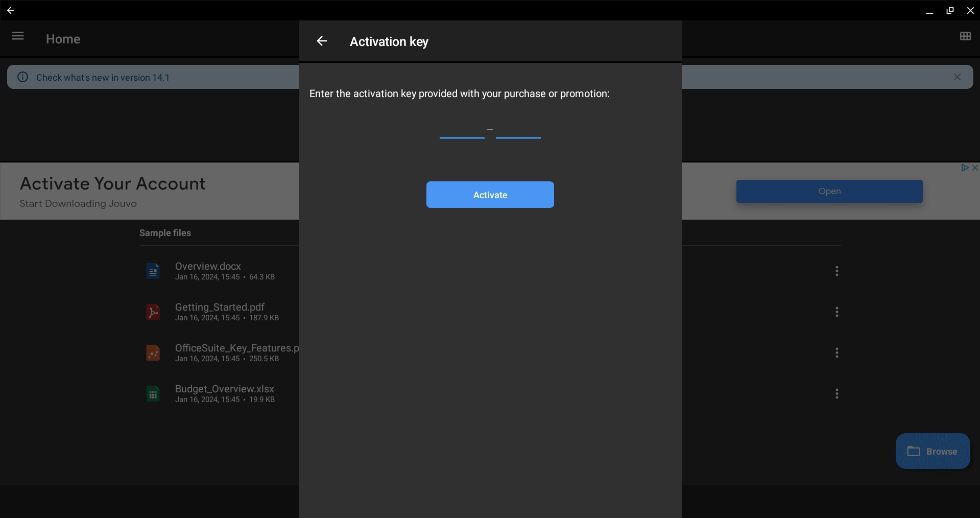Click the OfficeSuite_Key_Features presentation icon
Viewport: 980px width, 518px height.
pos(153,352)
